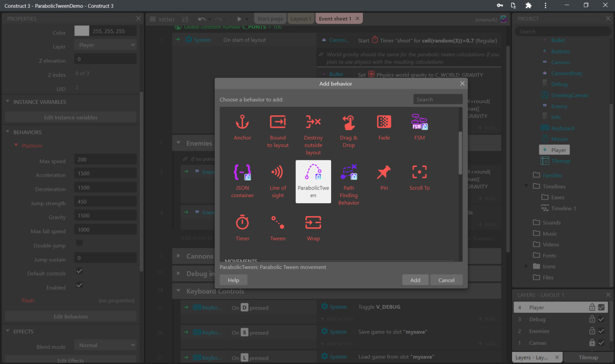Screen dimensions: 615x364
Task: Select the Line of sight behavior
Action: click(278, 182)
